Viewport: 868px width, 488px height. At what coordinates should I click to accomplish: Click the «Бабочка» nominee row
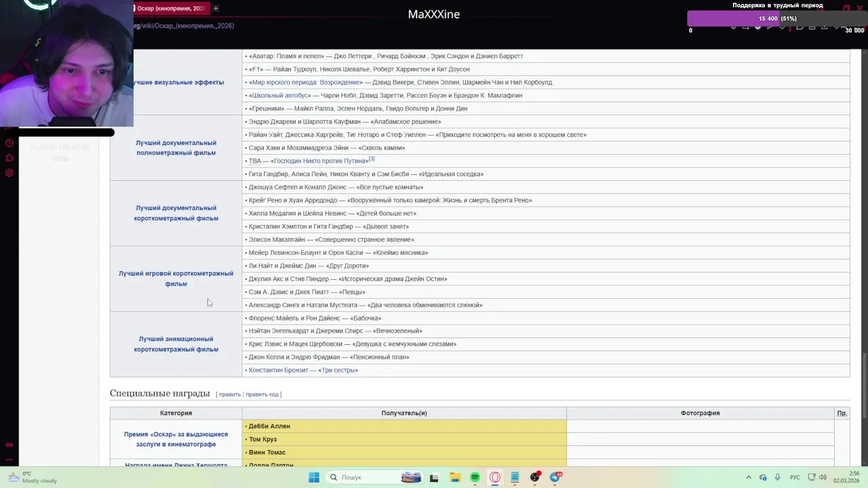[546, 318]
